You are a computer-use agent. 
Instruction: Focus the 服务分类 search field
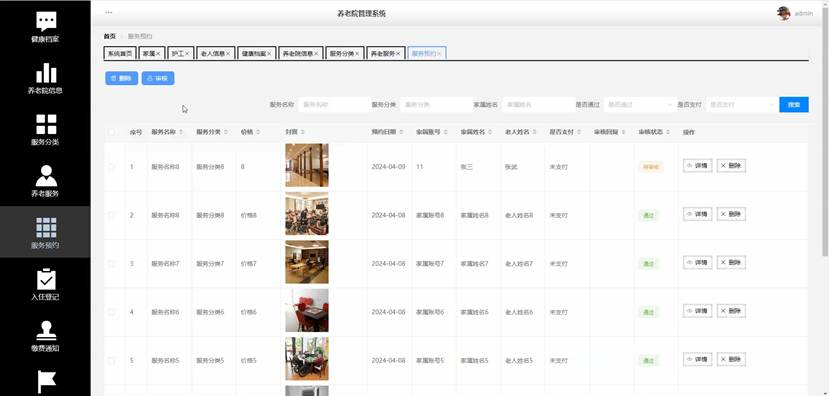436,105
